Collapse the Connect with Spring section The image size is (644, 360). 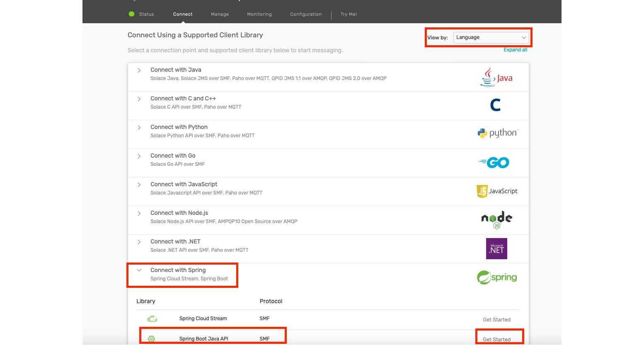pos(139,270)
